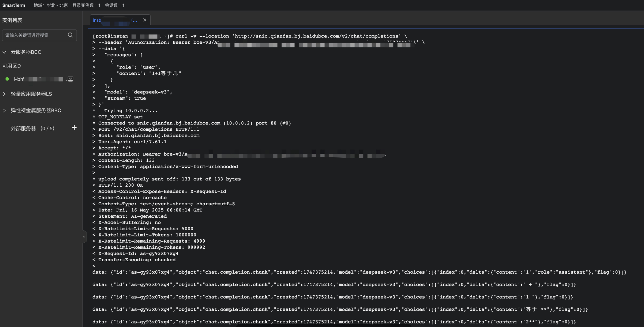
Task: Click the Connected to snic.qianfan.bj.baidubce.com line
Action: 192,123
